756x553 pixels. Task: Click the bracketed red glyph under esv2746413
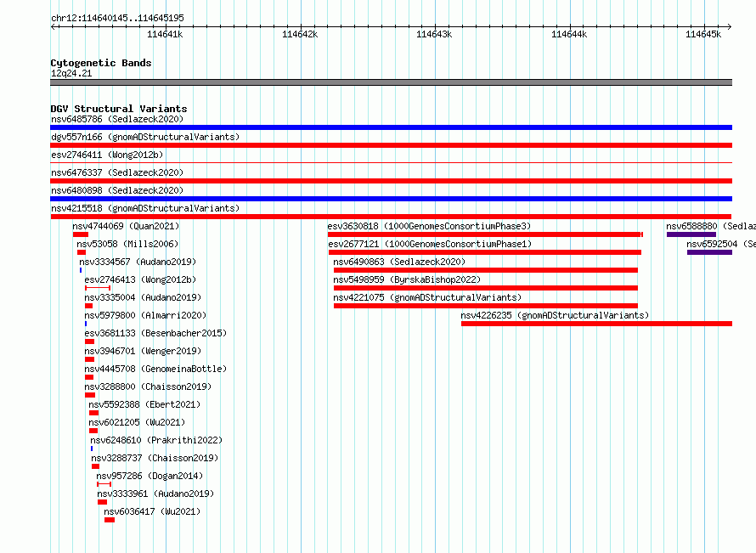(98, 288)
